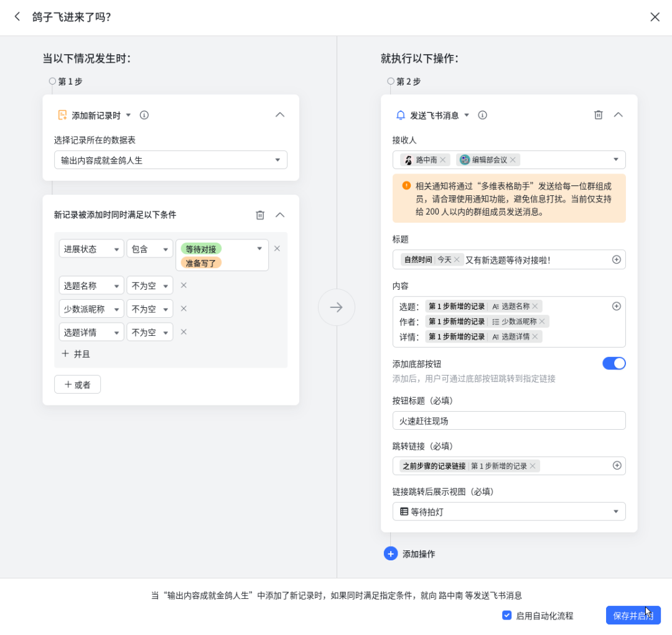Open the 发送飞书消息 action type dropdown

click(467, 115)
